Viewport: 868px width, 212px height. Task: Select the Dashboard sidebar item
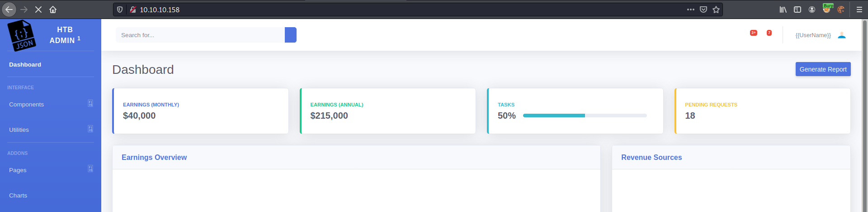[25, 65]
